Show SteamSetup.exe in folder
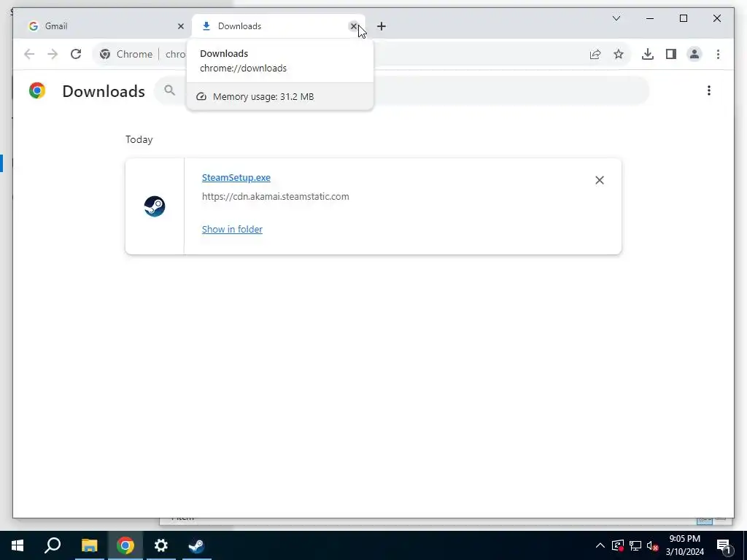The width and height of the screenshot is (747, 560). tap(232, 229)
